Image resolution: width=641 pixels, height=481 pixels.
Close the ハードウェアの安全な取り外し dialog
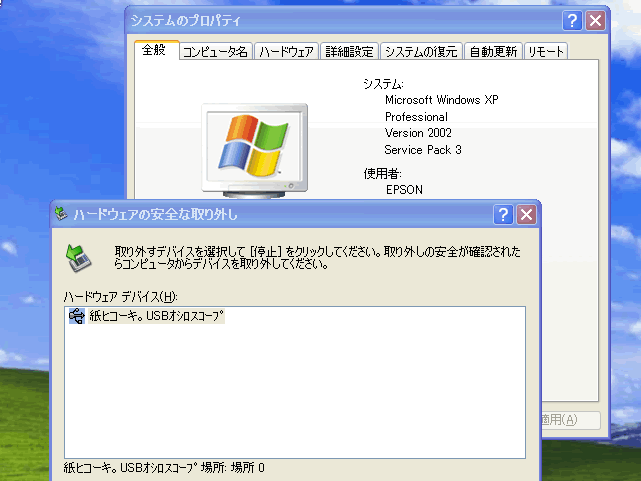(x=527, y=214)
